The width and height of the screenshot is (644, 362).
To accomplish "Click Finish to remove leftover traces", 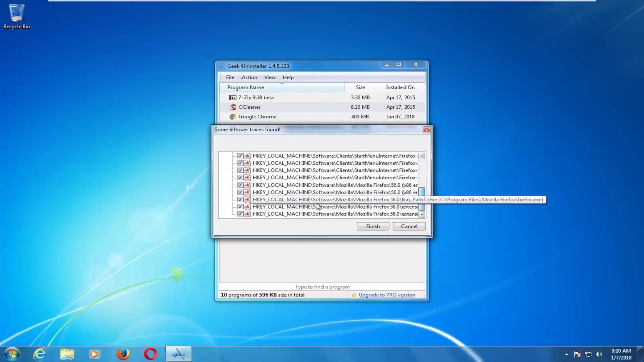I will click(x=373, y=226).
